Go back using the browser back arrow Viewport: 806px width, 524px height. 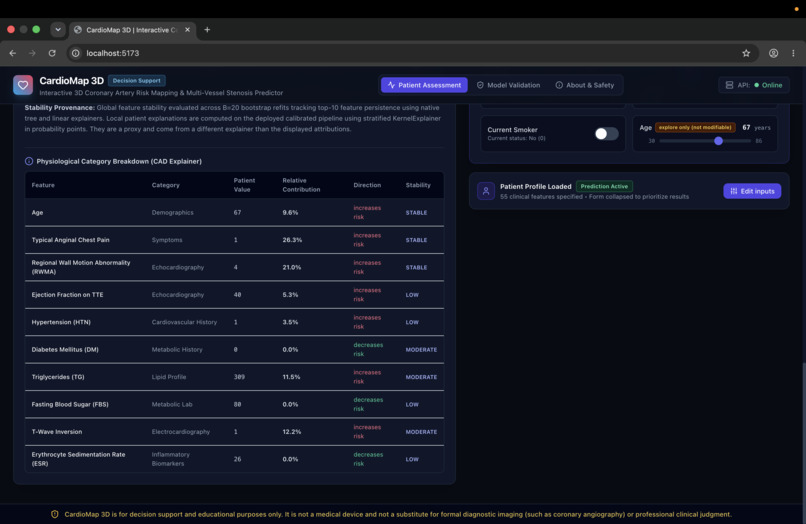click(13, 53)
